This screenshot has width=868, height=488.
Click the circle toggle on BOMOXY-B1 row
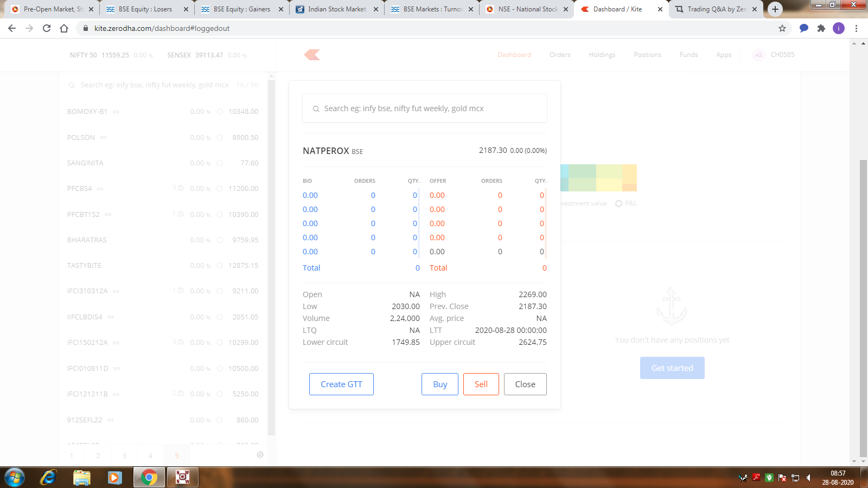220,112
